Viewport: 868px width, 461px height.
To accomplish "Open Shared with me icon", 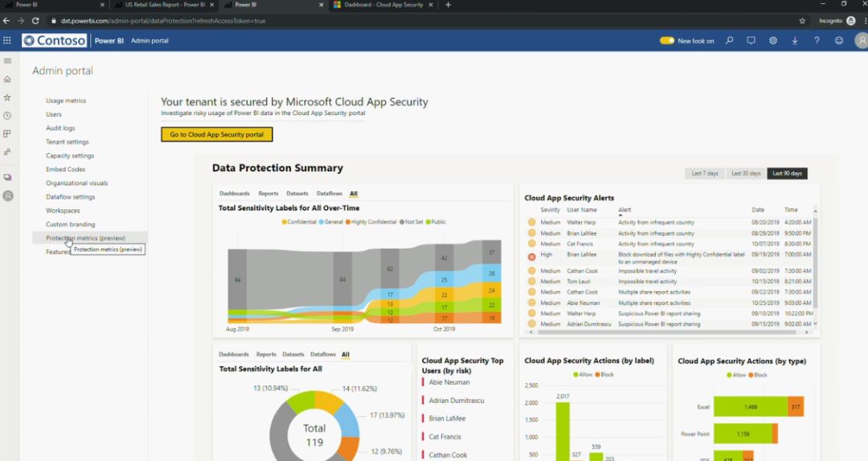I will [8, 152].
